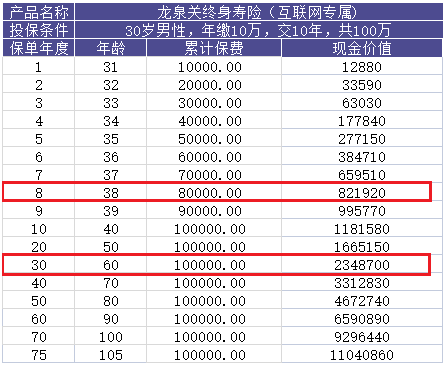Select premium cell 70000.00
Image resolution: width=445 pixels, height=365 pixels.
point(214,175)
